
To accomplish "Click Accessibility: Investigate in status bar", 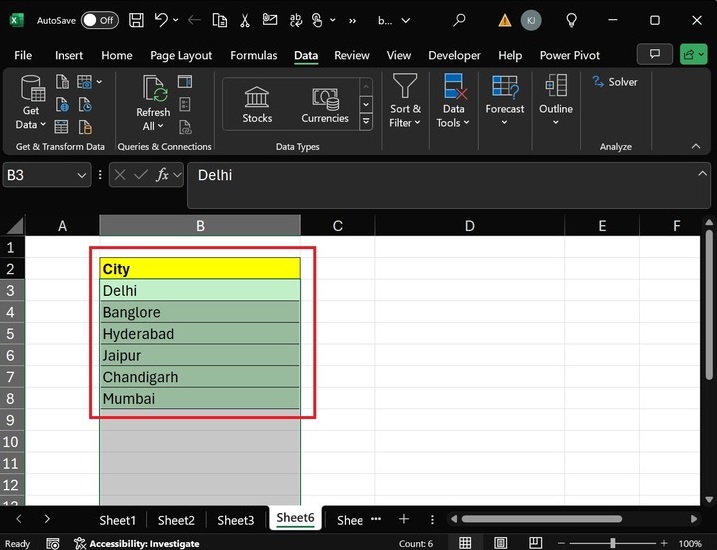I will tap(144, 543).
